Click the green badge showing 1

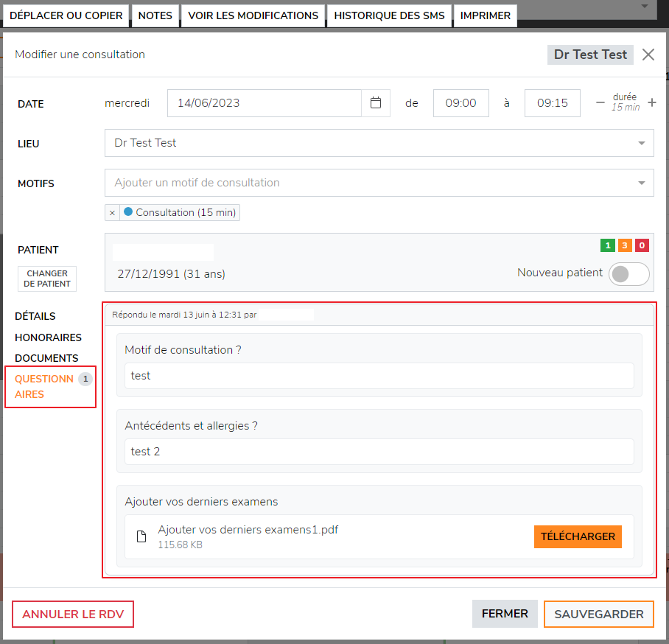[608, 245]
